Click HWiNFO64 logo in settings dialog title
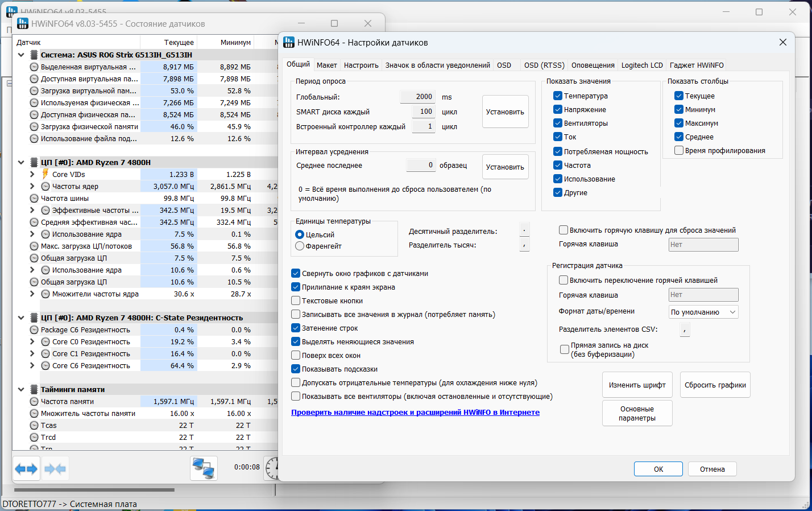The width and height of the screenshot is (812, 511). pos(289,42)
